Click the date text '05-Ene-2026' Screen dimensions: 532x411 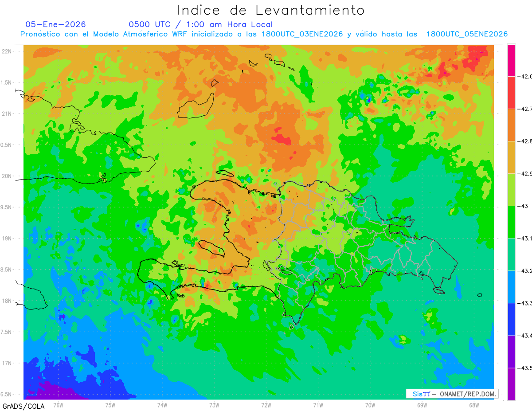[56, 24]
